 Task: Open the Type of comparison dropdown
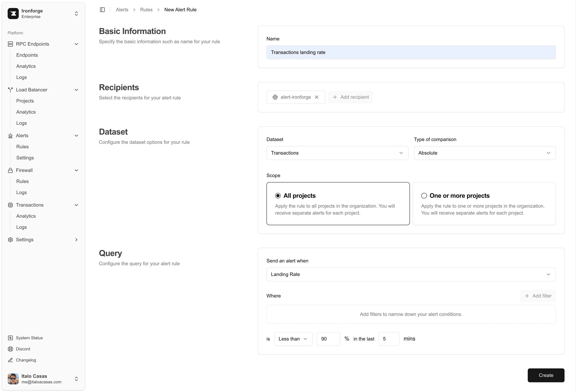(485, 153)
